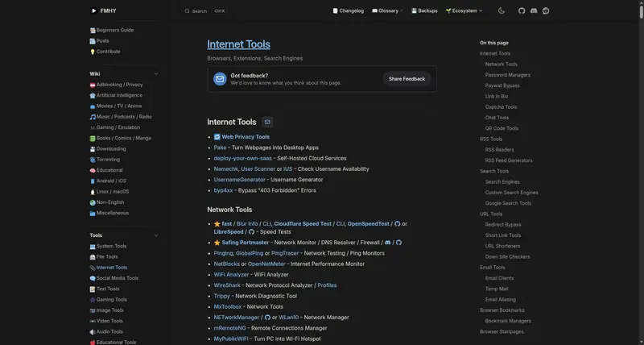Open the mRemoteNG link

coord(229,328)
